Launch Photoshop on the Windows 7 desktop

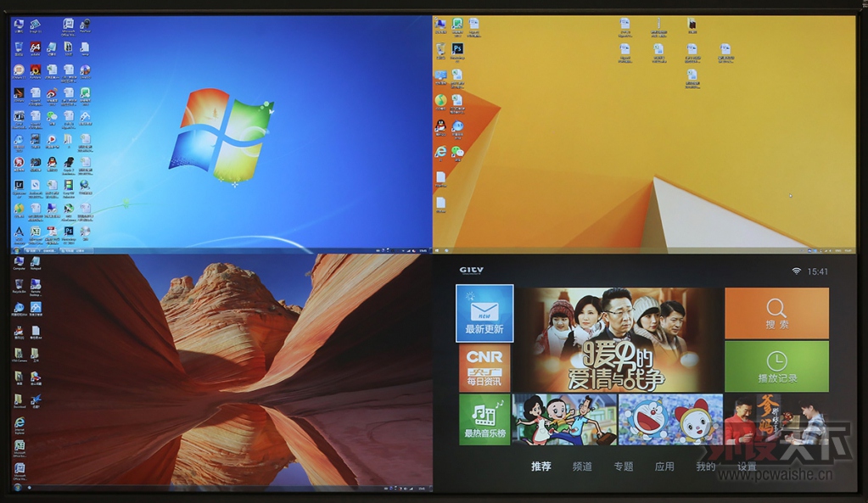(69, 231)
